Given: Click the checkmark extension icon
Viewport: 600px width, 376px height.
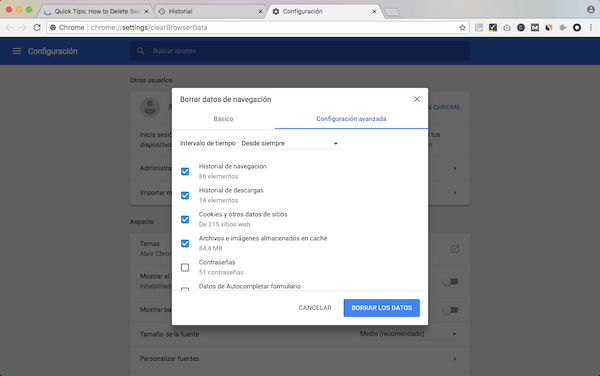Looking at the screenshot, I should click(493, 28).
